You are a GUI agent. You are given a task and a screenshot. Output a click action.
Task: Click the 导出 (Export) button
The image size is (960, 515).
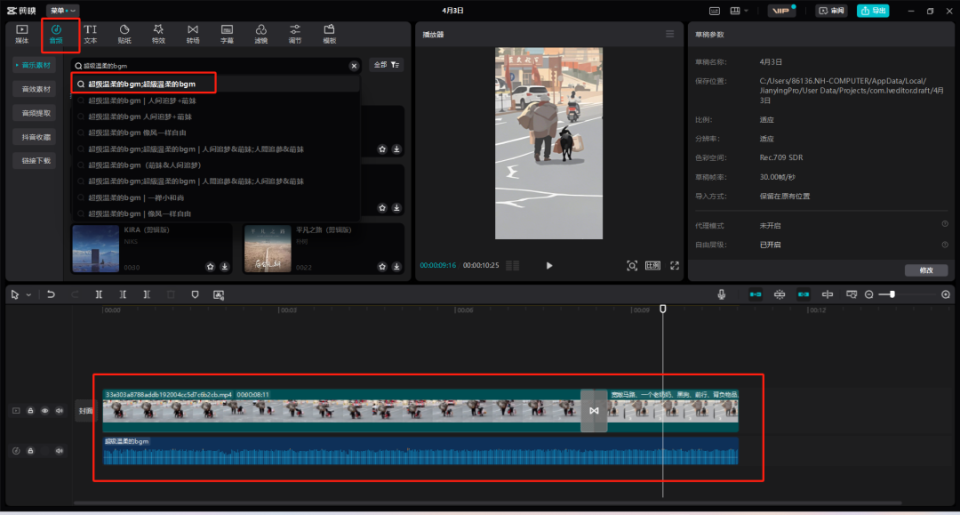pos(873,10)
